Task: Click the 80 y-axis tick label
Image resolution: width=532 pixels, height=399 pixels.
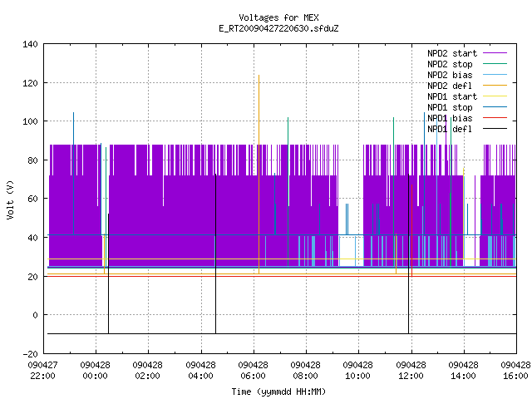Action: 32,160
